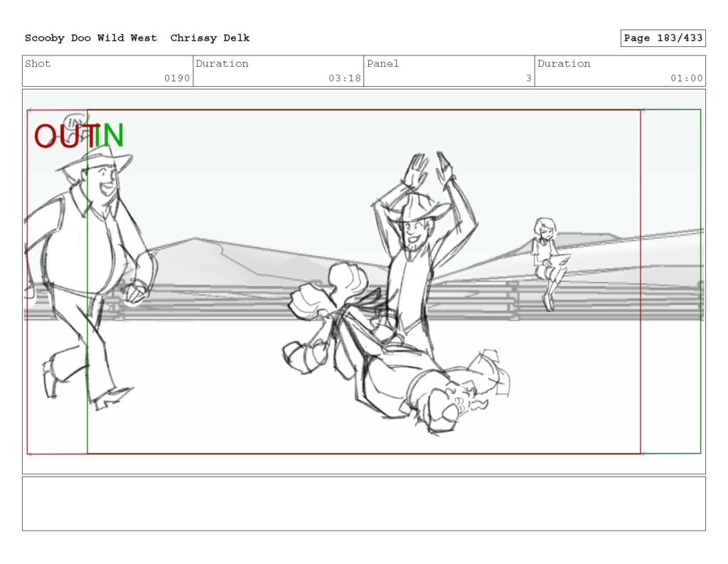The width and height of the screenshot is (728, 564).
Task: Click the 'Scooby Doo Wild West' title text
Action: coord(90,38)
